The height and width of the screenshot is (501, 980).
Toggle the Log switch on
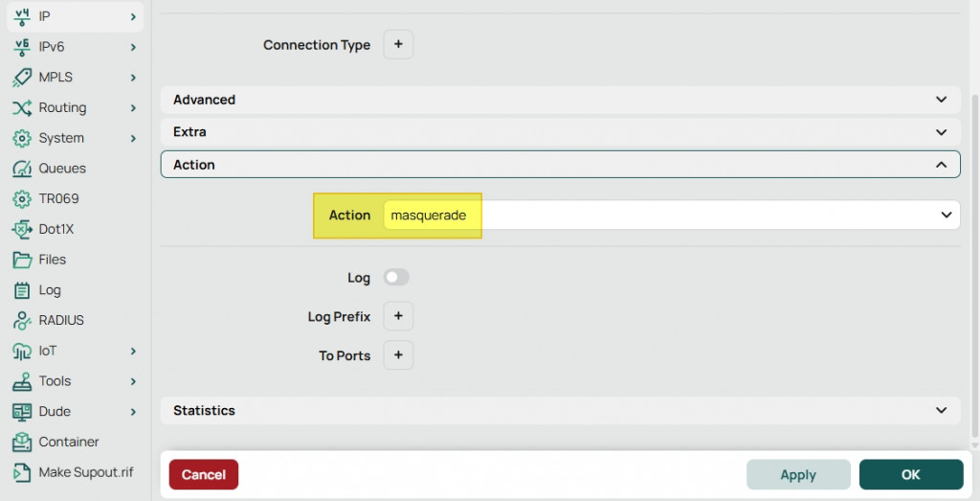396,278
